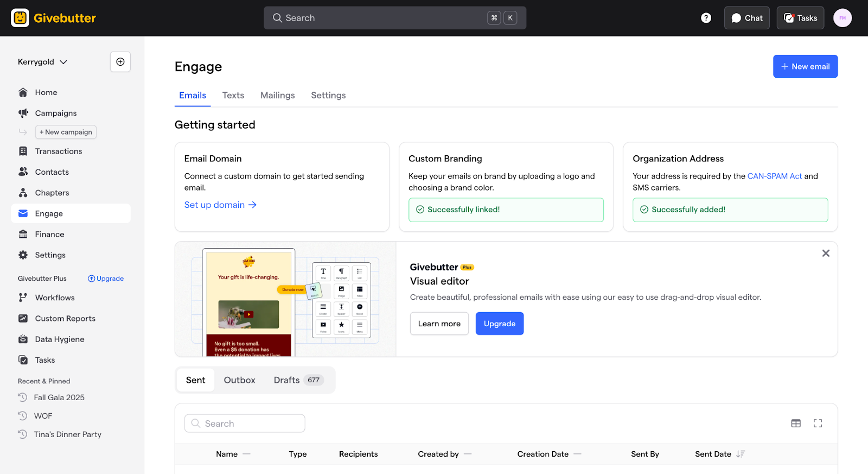
Task: Click the visual editor preview thumbnail
Action: pos(285,299)
